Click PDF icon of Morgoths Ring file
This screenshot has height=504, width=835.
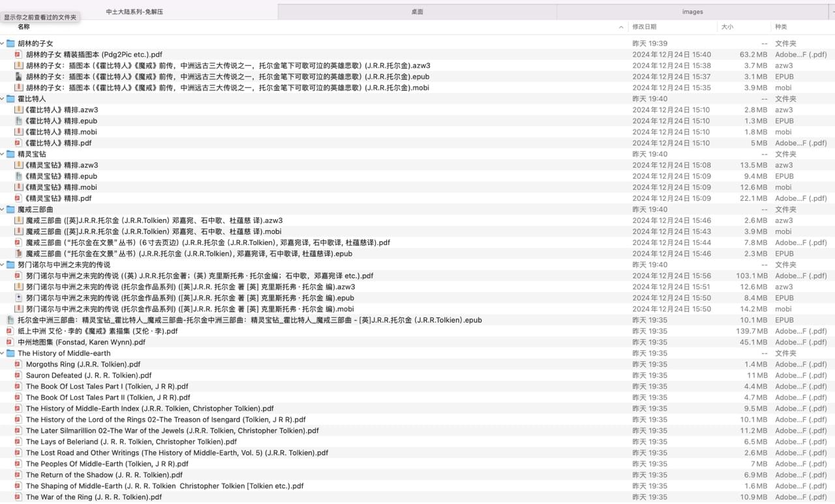click(19, 365)
